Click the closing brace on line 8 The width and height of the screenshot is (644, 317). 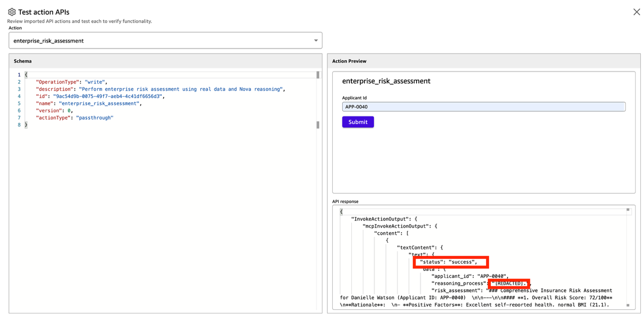coord(26,125)
